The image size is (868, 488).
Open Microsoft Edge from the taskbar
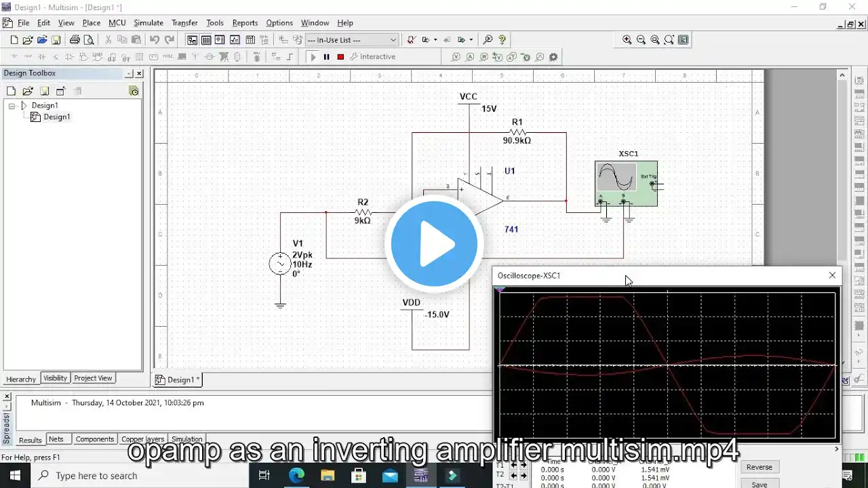point(296,475)
